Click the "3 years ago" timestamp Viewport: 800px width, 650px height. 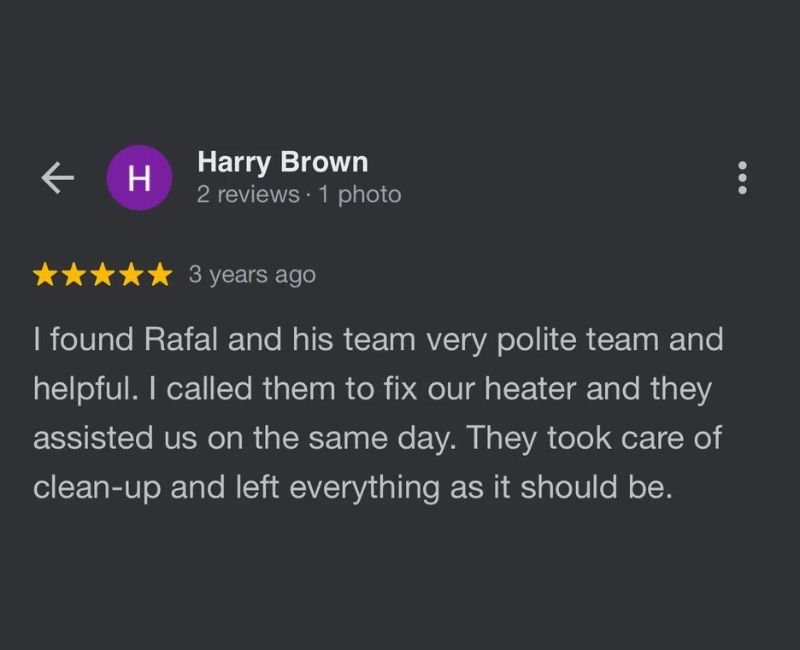[252, 275]
